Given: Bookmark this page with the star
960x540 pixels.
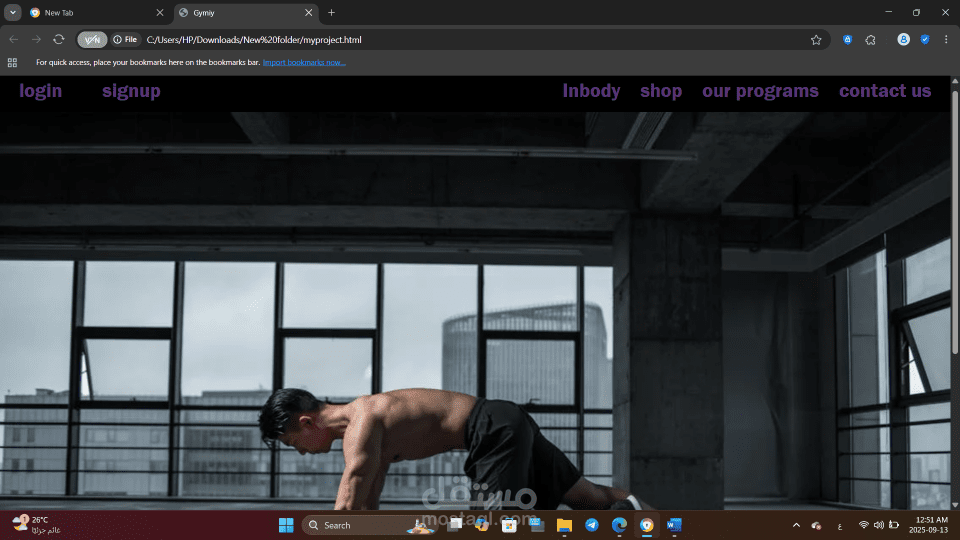Looking at the screenshot, I should coord(816,40).
